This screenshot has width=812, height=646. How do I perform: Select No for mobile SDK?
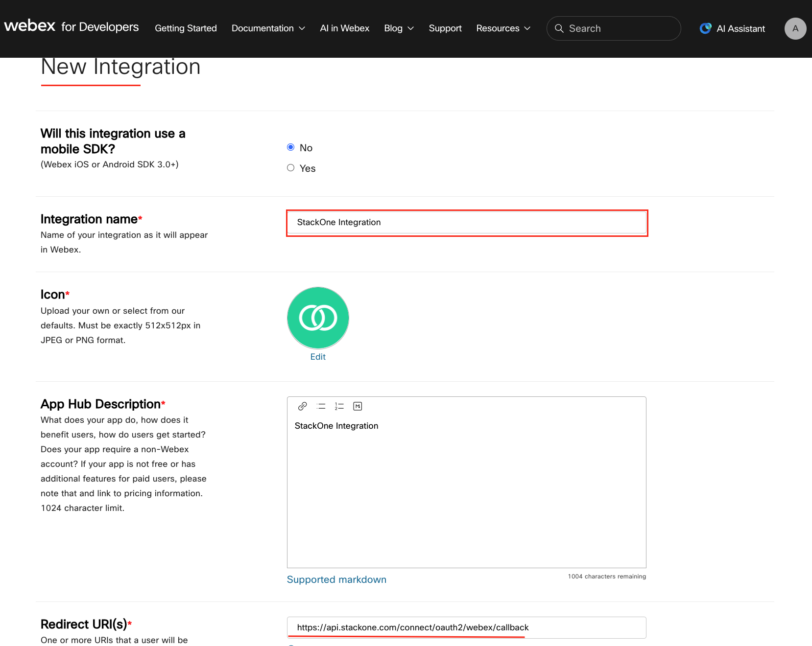pyautogui.click(x=290, y=147)
